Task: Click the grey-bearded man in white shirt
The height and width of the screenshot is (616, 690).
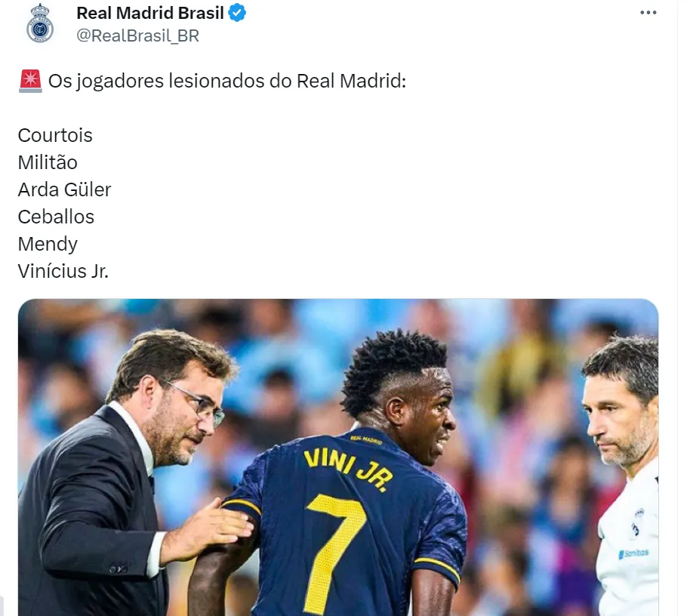Action: pyautogui.click(x=623, y=475)
